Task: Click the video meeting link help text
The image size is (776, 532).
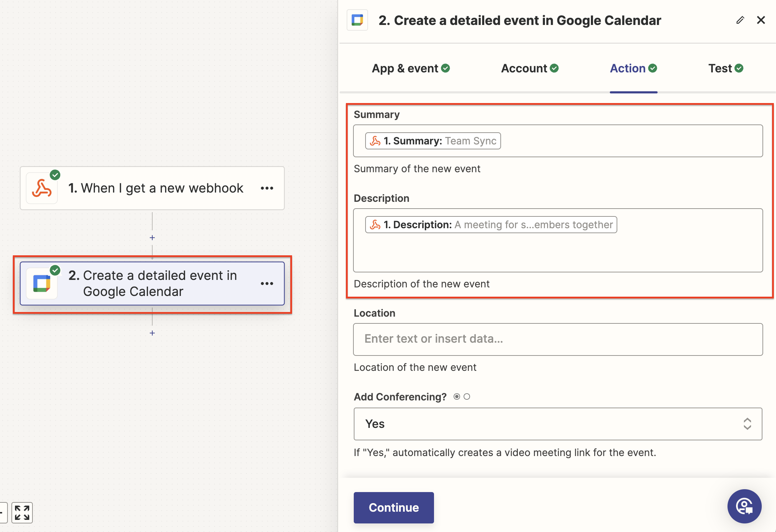Action: [x=505, y=452]
